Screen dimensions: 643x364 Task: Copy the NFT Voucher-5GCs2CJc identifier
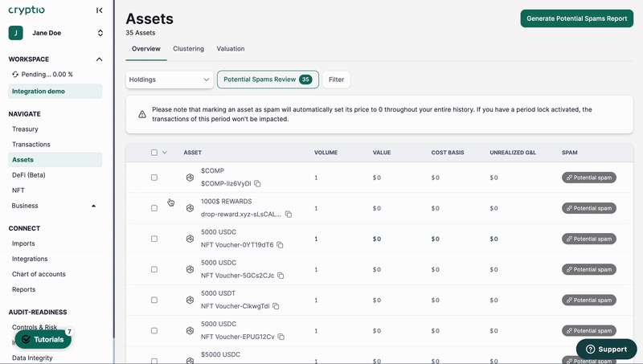(281, 276)
